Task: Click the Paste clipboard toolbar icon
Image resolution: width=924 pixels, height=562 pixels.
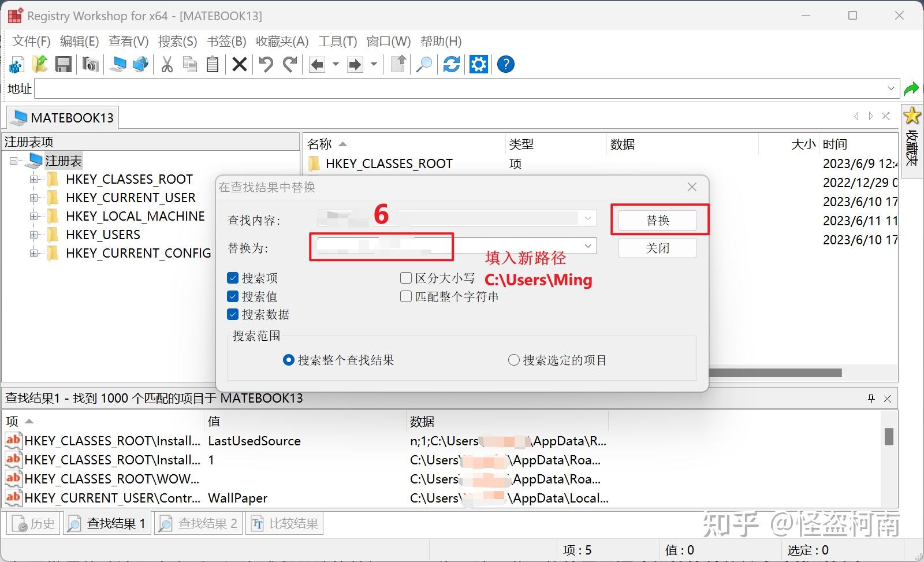Action: tap(212, 64)
